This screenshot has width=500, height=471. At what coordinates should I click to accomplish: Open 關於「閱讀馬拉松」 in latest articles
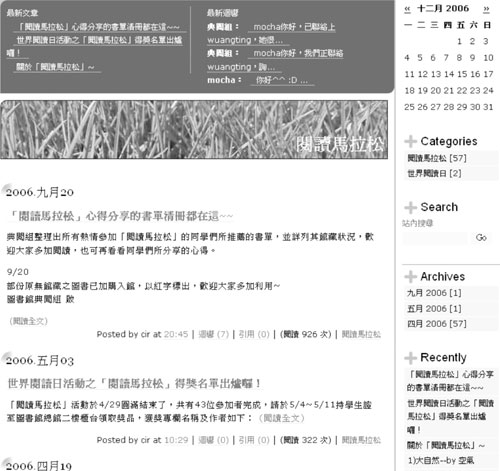55,67
